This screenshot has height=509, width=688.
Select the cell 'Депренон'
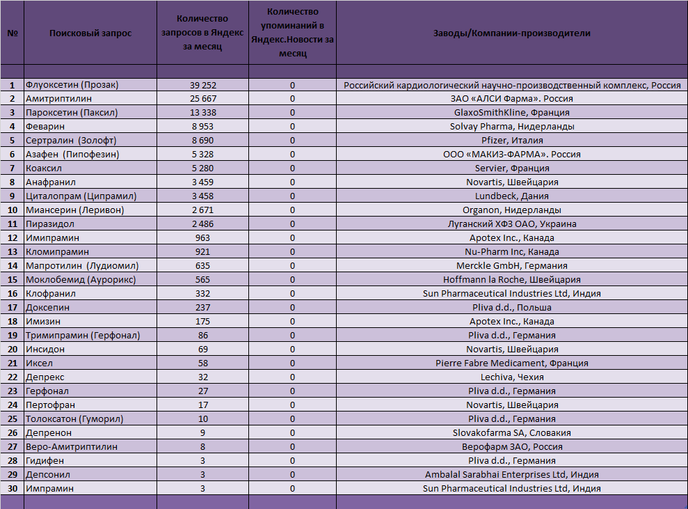pyautogui.click(x=90, y=433)
